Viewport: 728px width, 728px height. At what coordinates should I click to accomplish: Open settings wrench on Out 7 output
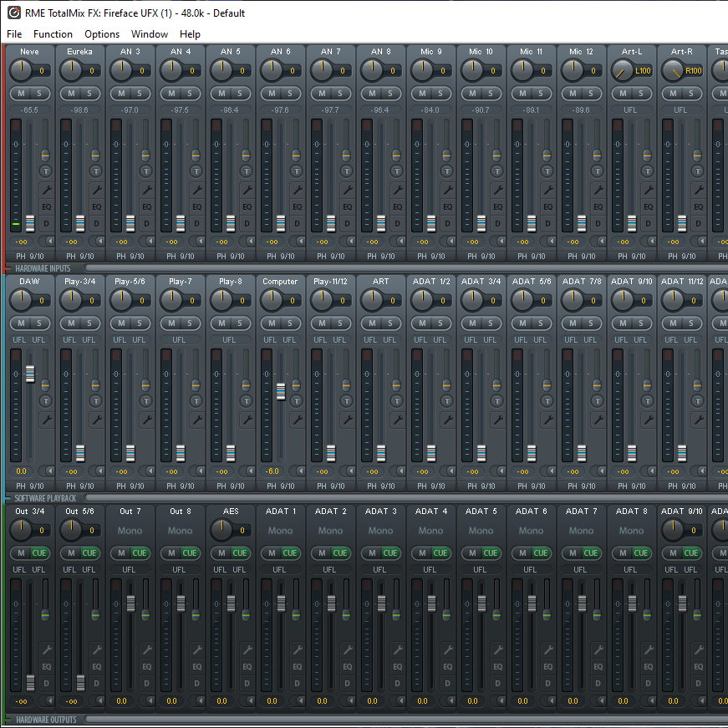[146, 649]
